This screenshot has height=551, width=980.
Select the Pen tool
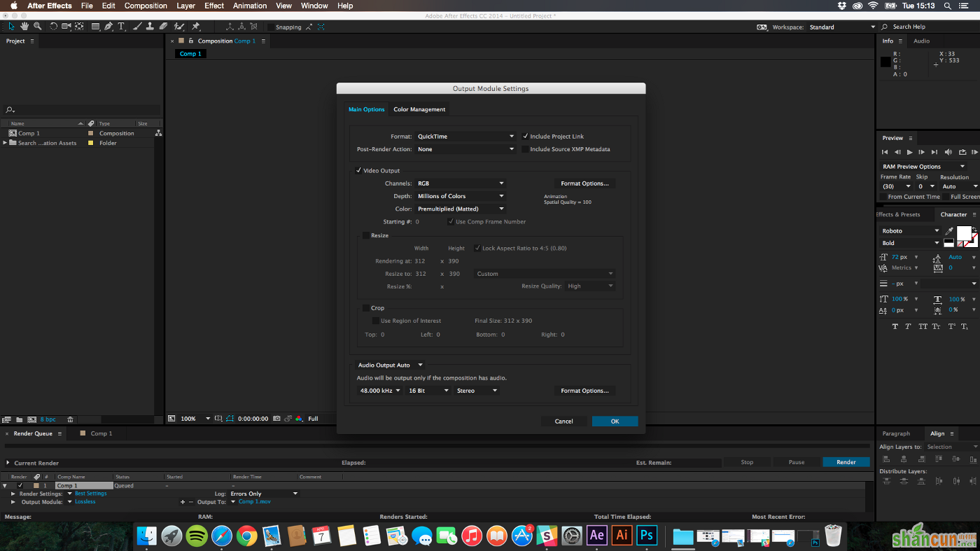click(108, 27)
